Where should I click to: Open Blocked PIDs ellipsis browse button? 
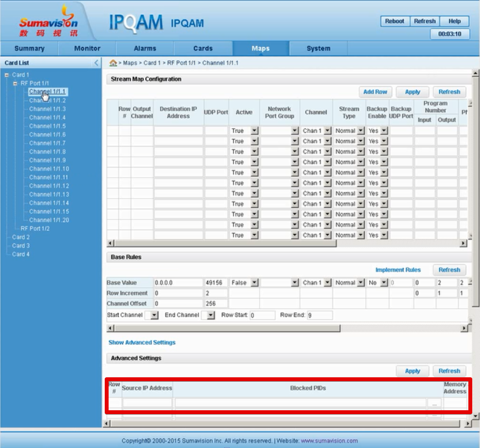434,403
